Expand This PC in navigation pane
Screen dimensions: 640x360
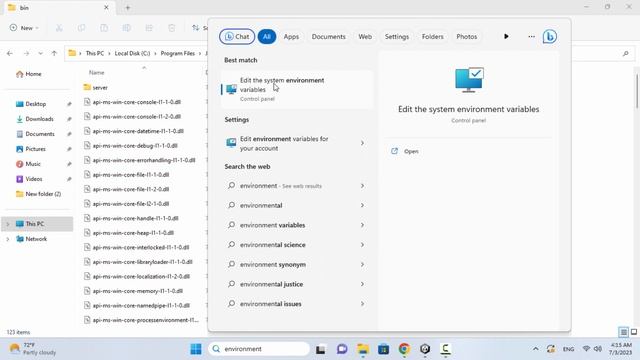click(x=7, y=224)
